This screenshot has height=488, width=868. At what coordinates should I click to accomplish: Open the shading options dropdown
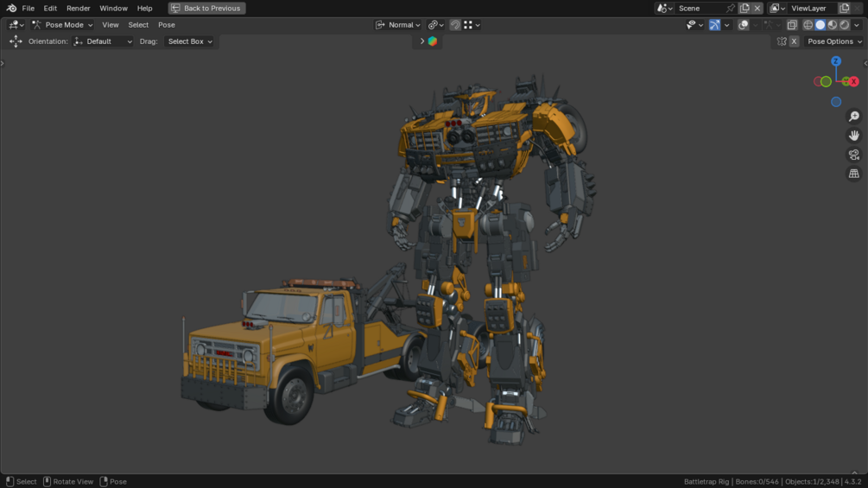coord(857,25)
